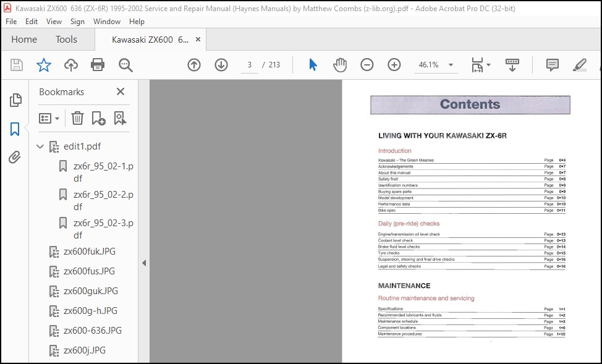The width and height of the screenshot is (602, 364).
Task: Click the Add new bookmark icon
Action: [x=98, y=118]
